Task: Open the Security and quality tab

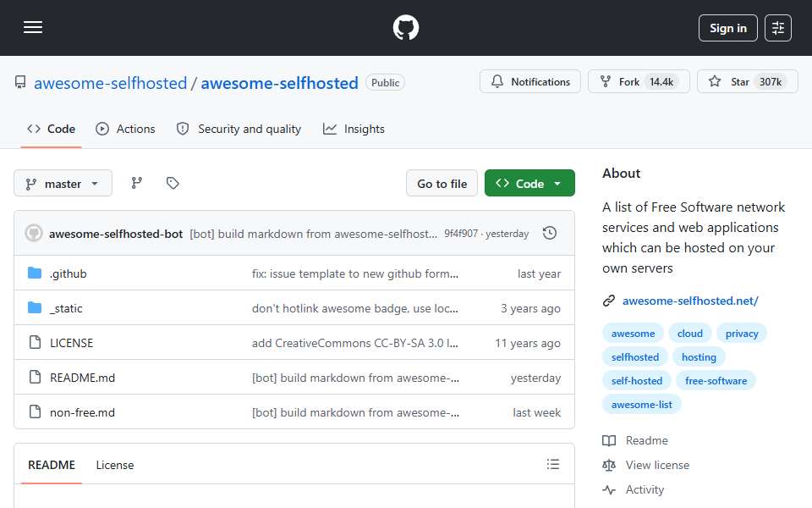Action: pyautogui.click(x=239, y=129)
